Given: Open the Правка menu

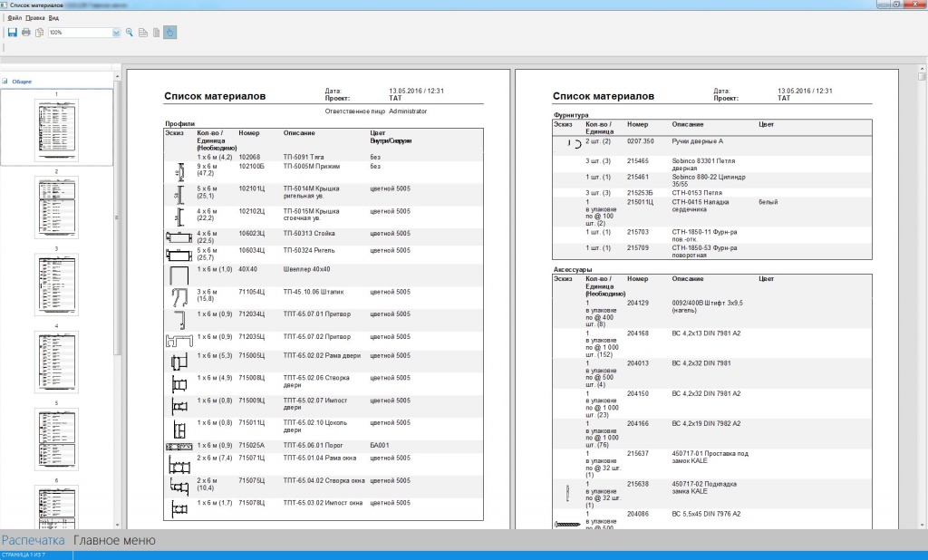Looking at the screenshot, I should [35, 18].
